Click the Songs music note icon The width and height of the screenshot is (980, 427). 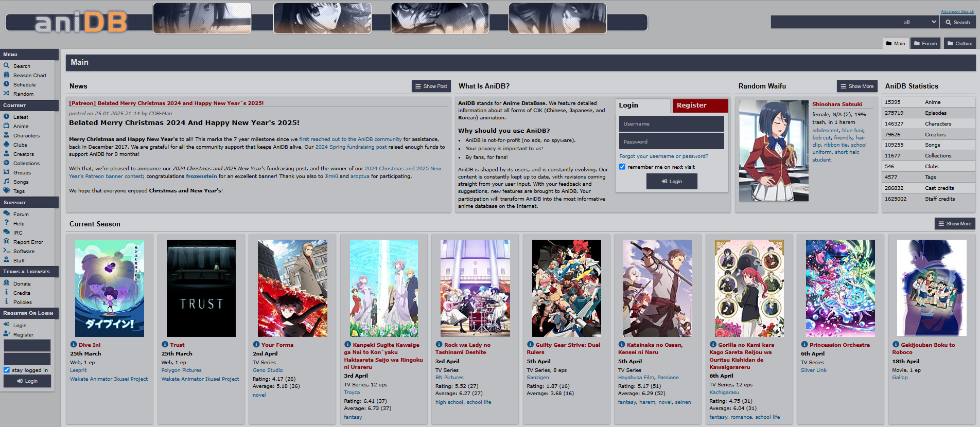pyautogui.click(x=7, y=182)
